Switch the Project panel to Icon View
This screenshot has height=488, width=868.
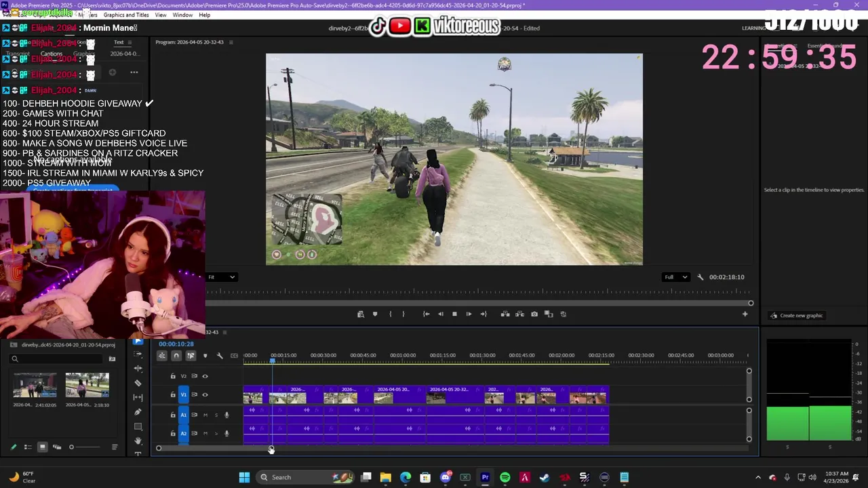42,447
